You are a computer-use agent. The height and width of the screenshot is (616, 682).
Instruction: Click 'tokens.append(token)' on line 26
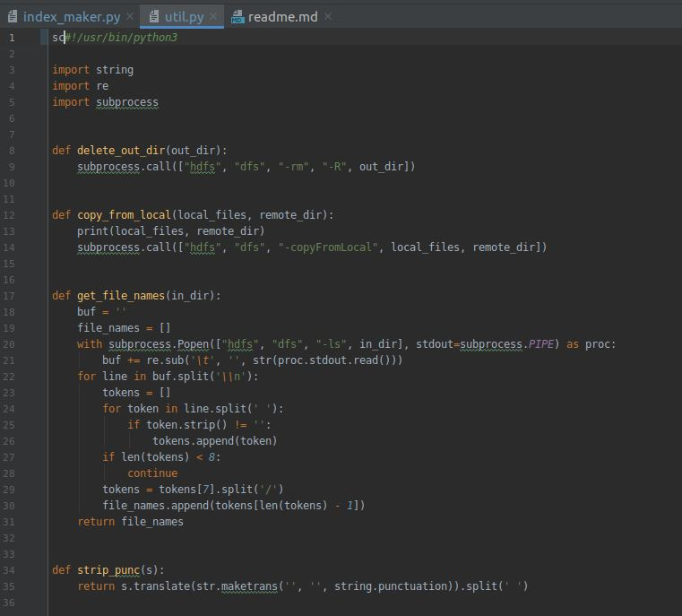(x=215, y=440)
